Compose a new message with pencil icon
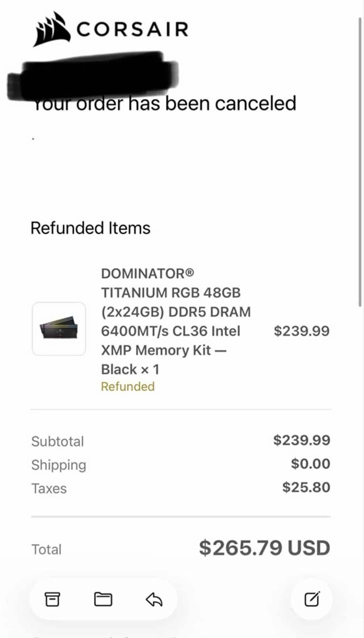The image size is (364, 638). 312,599
